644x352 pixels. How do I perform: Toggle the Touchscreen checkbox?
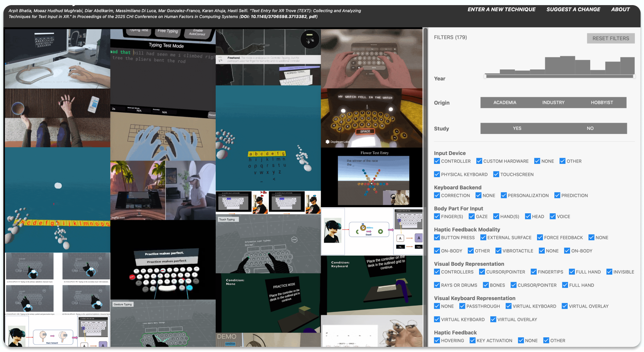pyautogui.click(x=496, y=174)
